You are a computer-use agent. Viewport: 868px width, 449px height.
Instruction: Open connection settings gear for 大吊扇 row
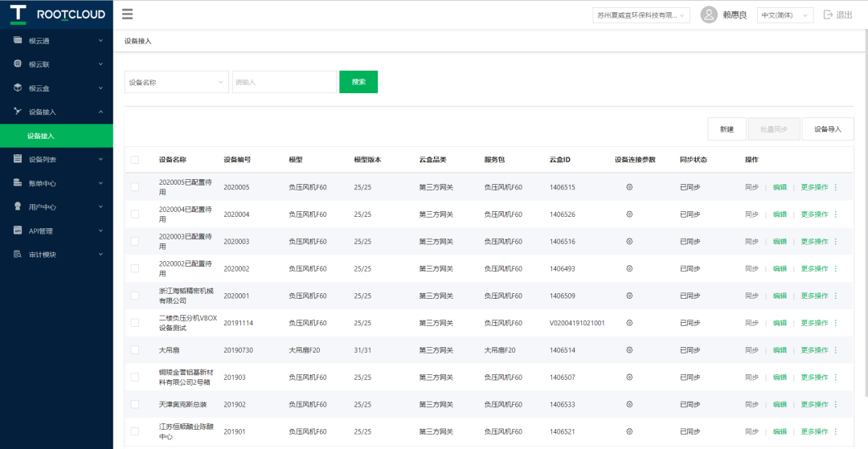pyautogui.click(x=629, y=350)
